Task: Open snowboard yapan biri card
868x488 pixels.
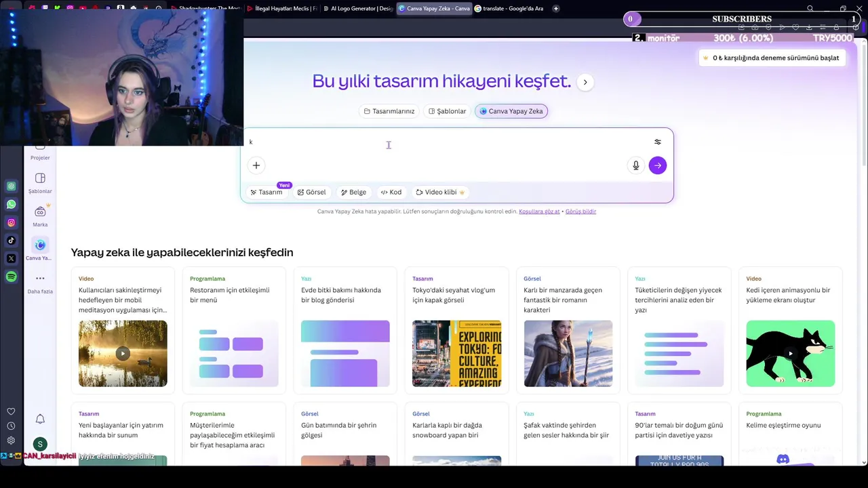Action: coord(456,434)
